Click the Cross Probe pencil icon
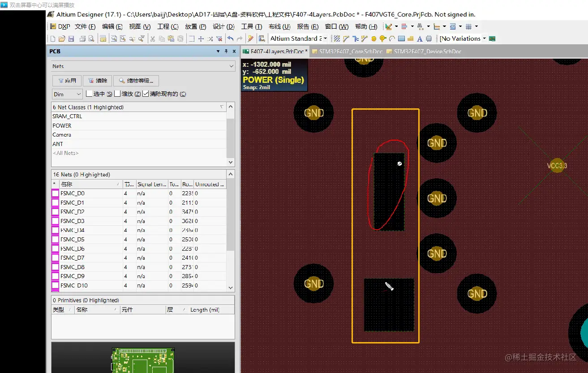 [x=250, y=39]
